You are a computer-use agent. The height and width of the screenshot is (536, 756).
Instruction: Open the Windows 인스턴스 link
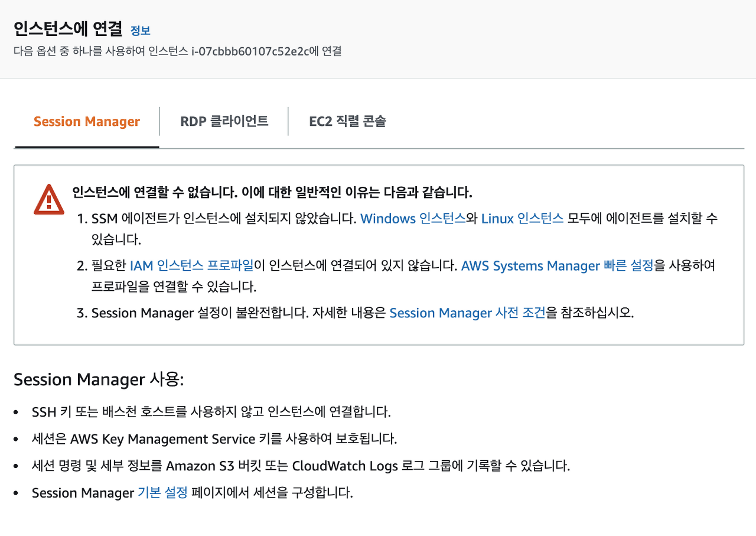pos(413,218)
